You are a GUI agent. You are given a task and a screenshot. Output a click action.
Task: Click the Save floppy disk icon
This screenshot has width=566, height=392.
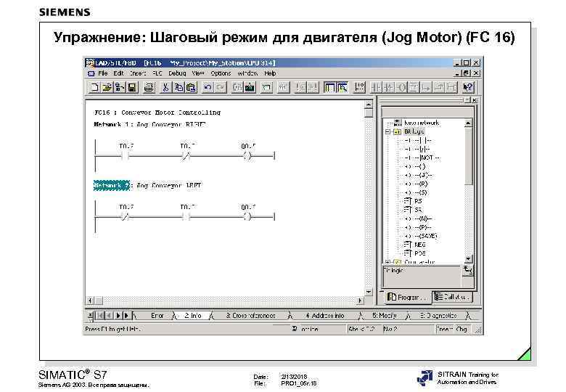(132, 87)
